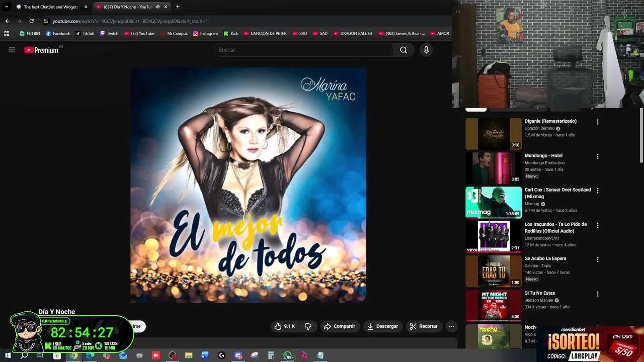Open the Twitch bookmark
The width and height of the screenshot is (644, 362).
click(x=109, y=34)
